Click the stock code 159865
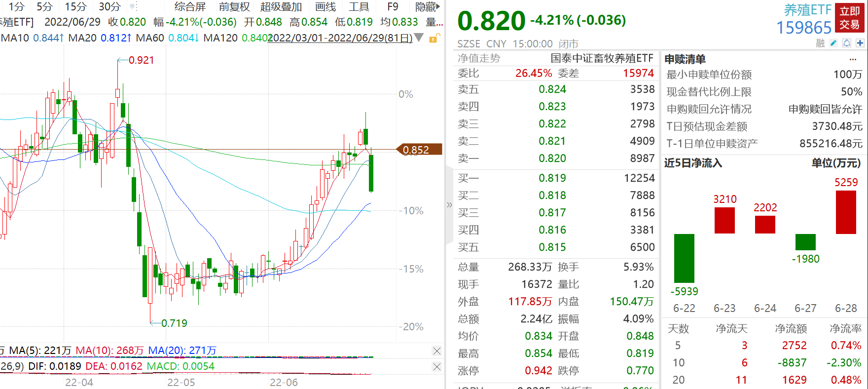Image resolution: width=868 pixels, height=389 pixels. coord(804,28)
